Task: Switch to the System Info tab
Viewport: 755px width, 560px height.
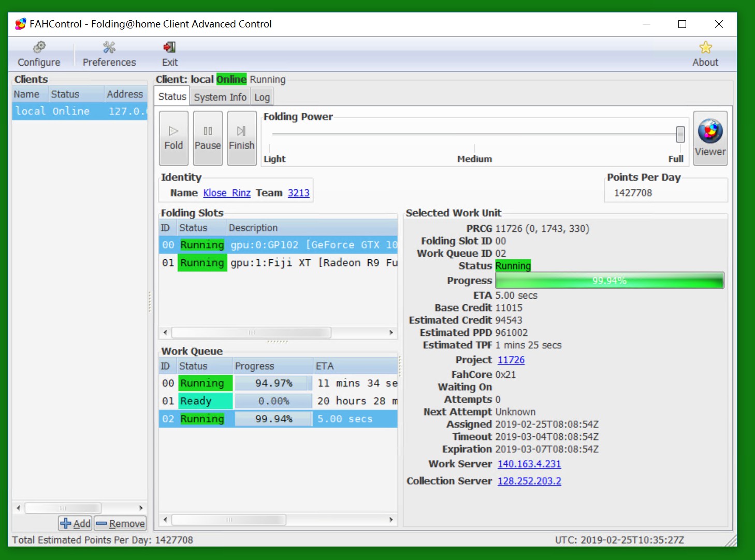Action: (220, 97)
